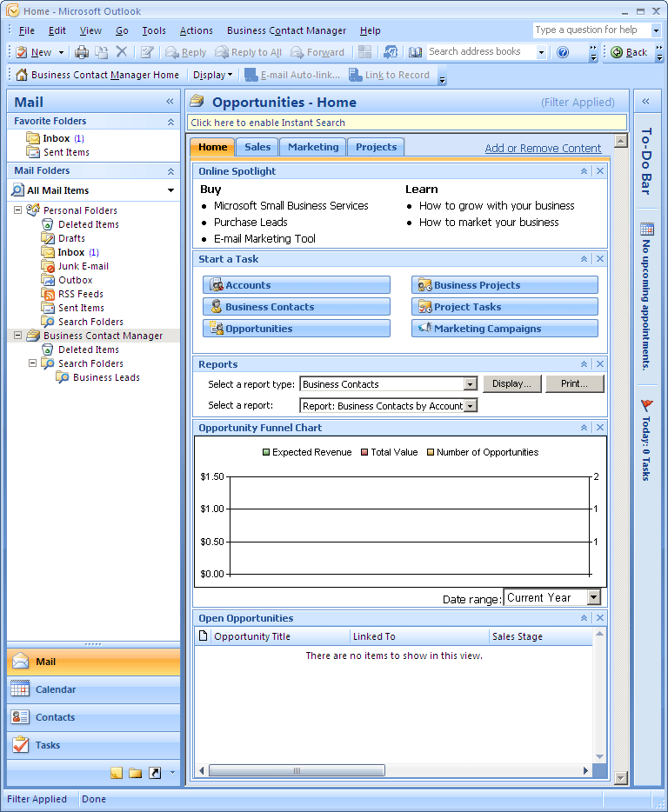Switch to the Projects tab
This screenshot has width=668, height=812.
377,147
